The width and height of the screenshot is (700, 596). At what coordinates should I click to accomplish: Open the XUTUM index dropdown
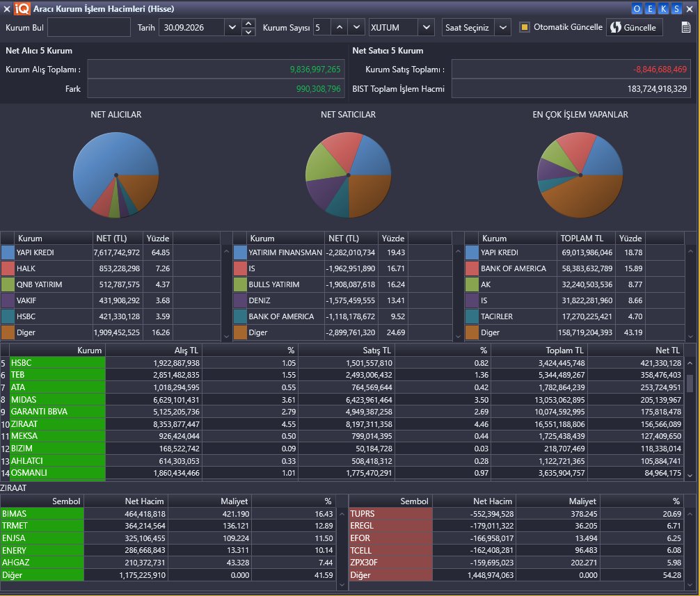click(x=427, y=27)
